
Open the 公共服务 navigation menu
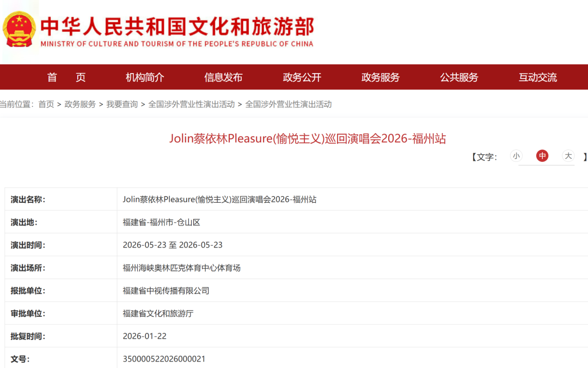click(x=459, y=77)
